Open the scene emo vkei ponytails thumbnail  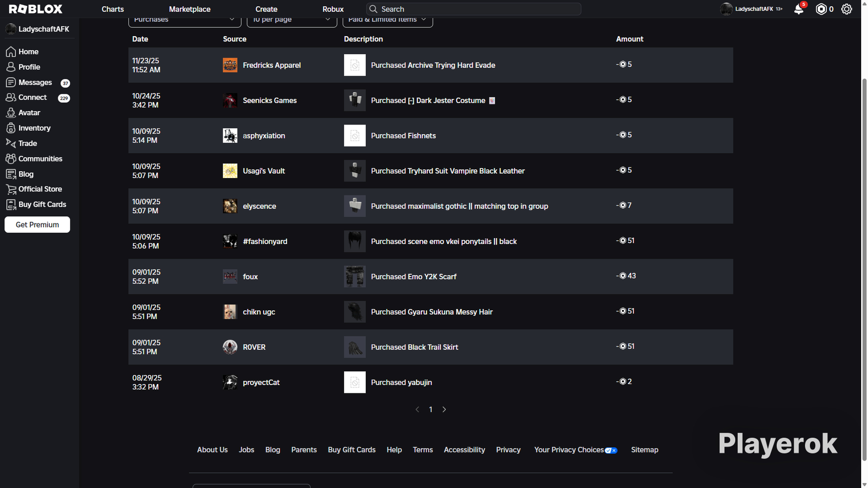pos(355,241)
